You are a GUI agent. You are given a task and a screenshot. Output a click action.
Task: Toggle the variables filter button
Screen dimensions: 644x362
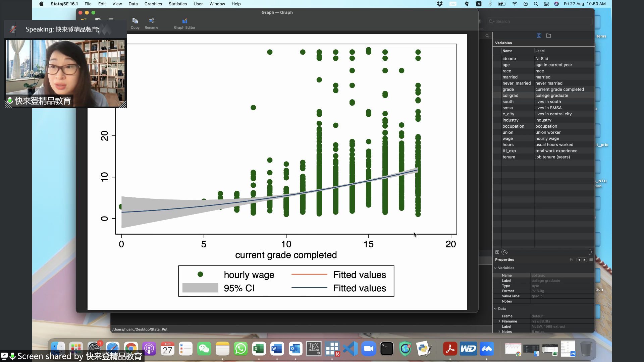click(x=497, y=252)
